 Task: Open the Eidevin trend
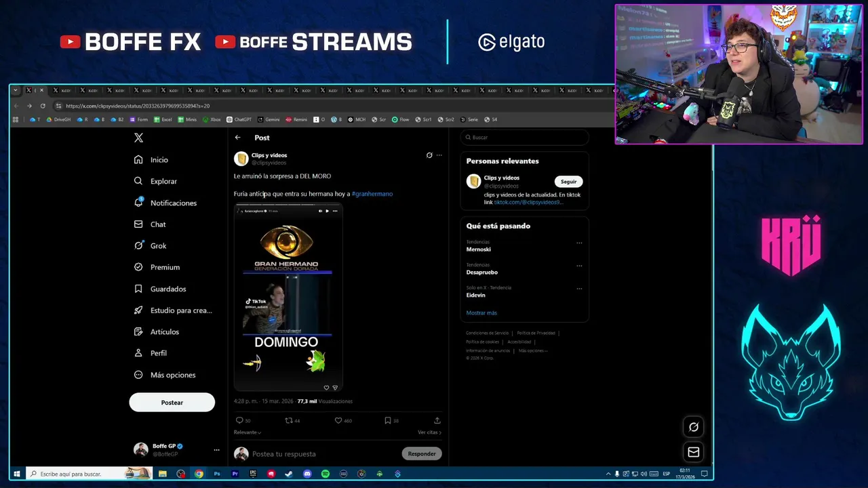point(475,296)
